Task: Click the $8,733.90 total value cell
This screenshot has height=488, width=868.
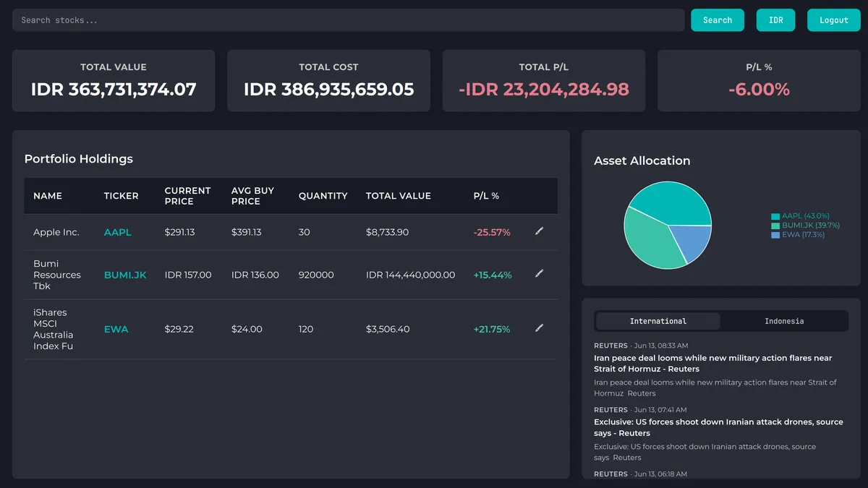Action: click(387, 232)
